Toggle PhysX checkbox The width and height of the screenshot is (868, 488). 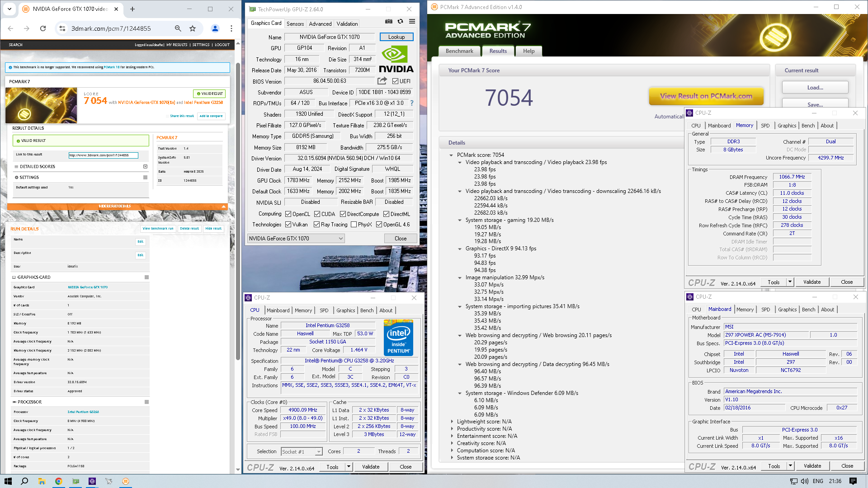(x=354, y=225)
